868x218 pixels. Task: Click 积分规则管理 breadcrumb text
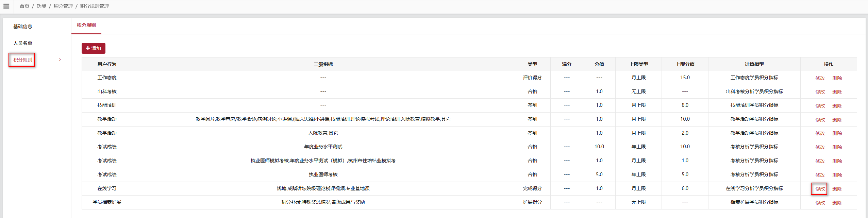tap(95, 6)
